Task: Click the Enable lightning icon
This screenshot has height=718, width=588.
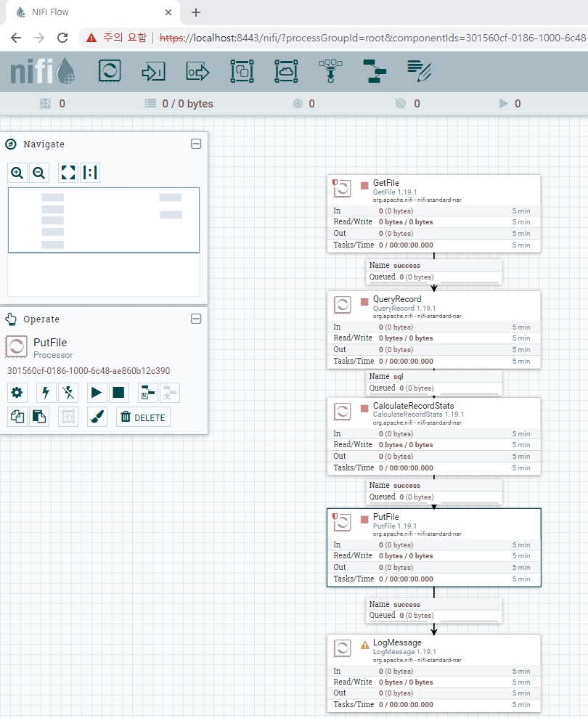Action: click(46, 393)
